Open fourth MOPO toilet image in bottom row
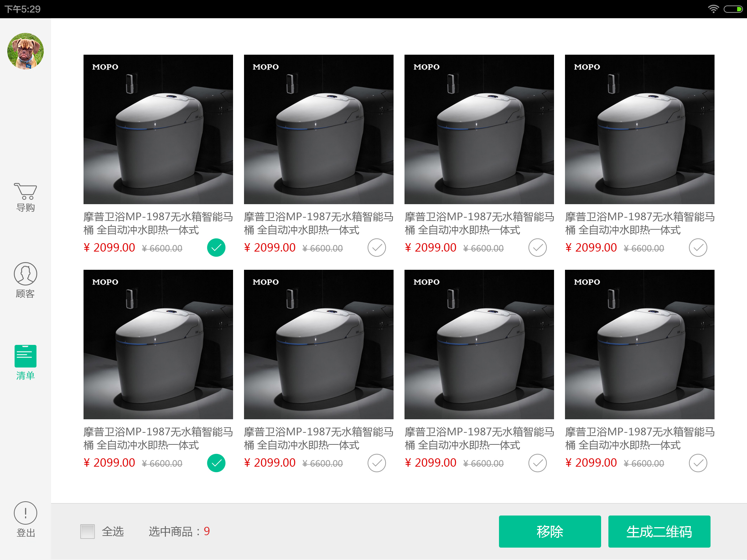The image size is (747, 560). tap(640, 345)
